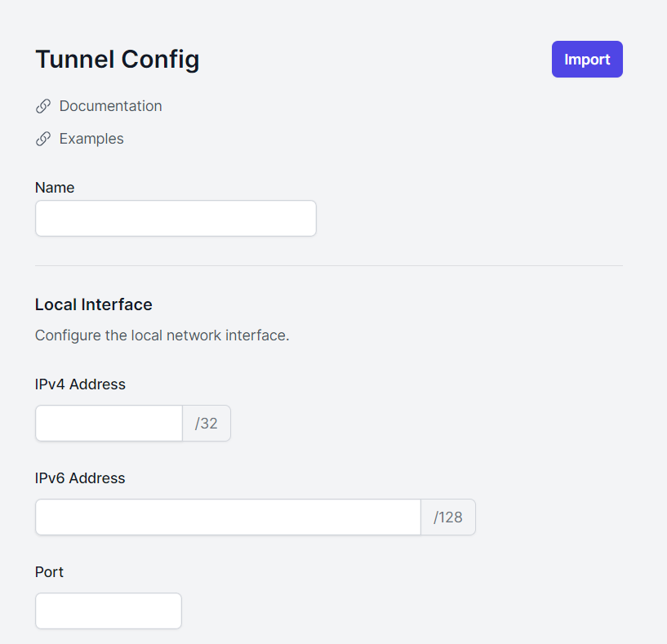Focus the Name text field
The height and width of the screenshot is (644, 667).
click(176, 218)
